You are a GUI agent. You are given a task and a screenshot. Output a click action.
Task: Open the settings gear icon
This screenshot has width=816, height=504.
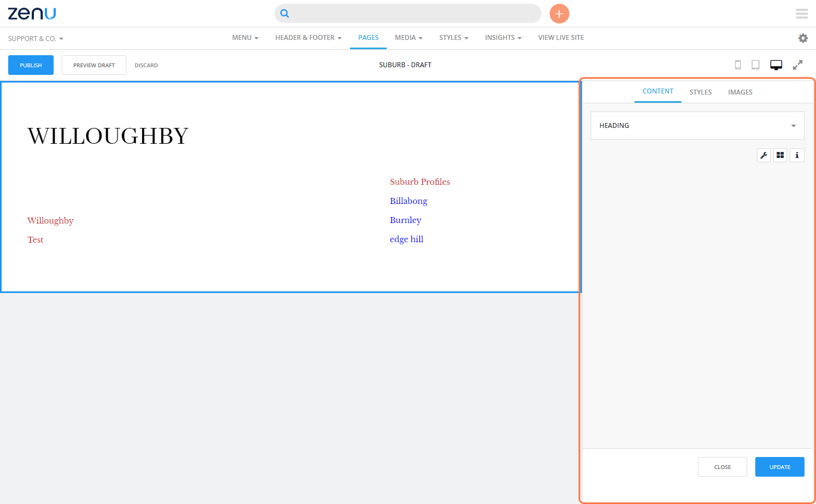tap(803, 38)
